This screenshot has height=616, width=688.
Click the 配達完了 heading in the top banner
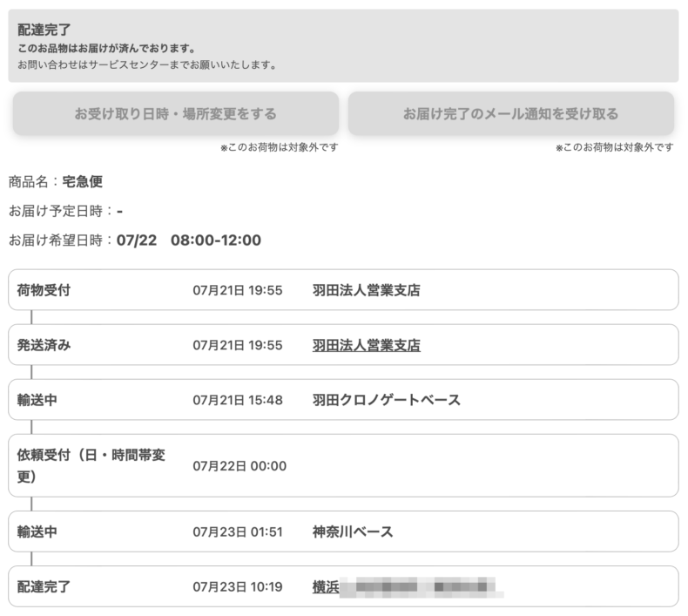pyautogui.click(x=44, y=30)
